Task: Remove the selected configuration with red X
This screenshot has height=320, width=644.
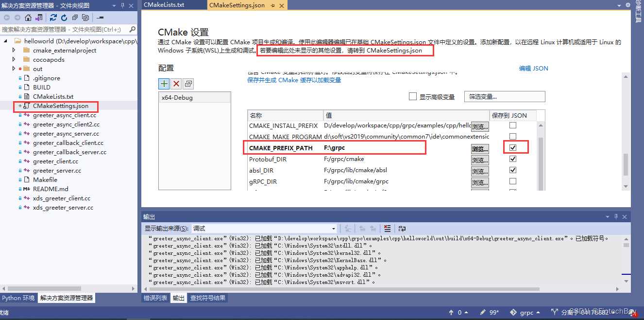Action: 176,84
